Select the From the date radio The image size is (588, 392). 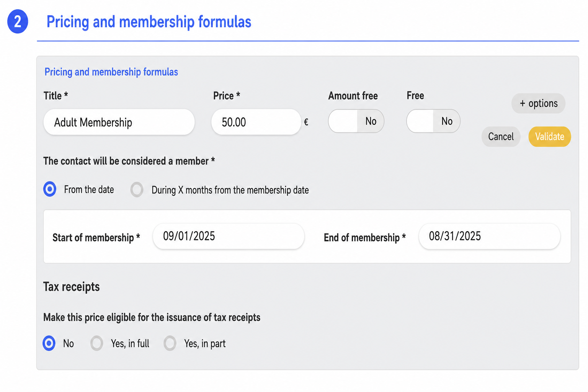[50, 189]
